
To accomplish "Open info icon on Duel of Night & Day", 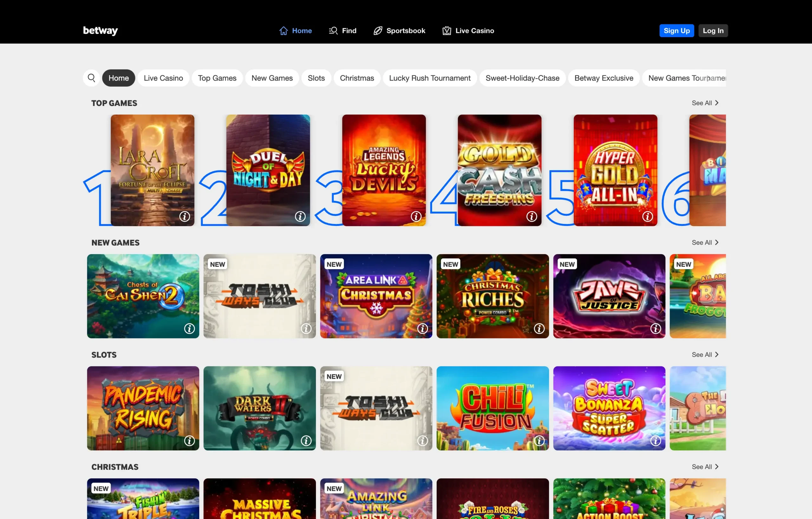I will 300,216.
